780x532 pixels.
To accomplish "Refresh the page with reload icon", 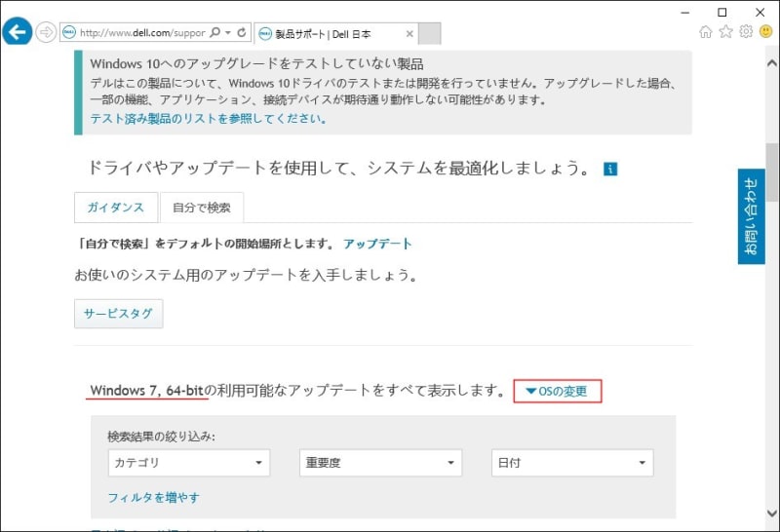I will click(x=242, y=32).
